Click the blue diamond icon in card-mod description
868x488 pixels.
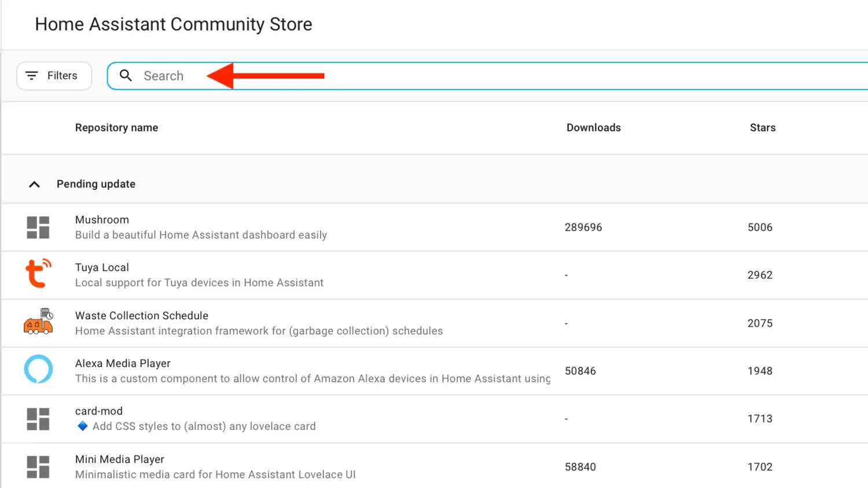[x=83, y=426]
